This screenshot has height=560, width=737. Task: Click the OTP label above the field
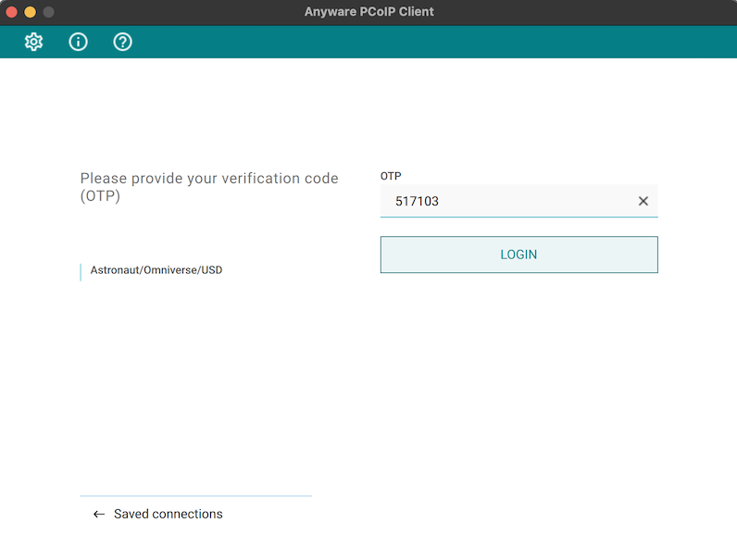(391, 176)
